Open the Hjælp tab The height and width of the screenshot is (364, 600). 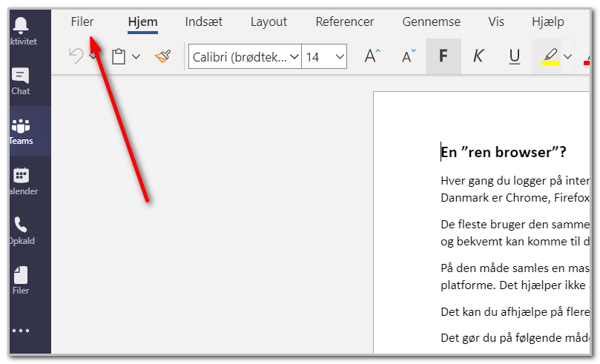(x=548, y=21)
